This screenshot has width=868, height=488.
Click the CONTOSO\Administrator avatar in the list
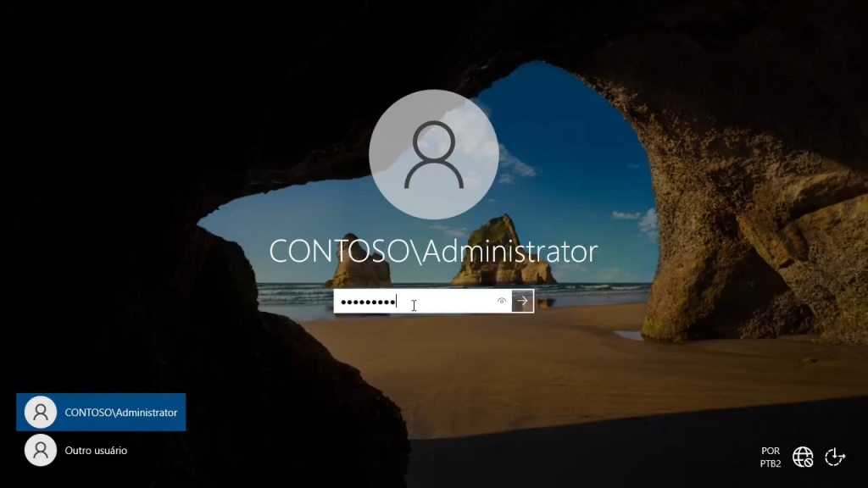tap(41, 413)
